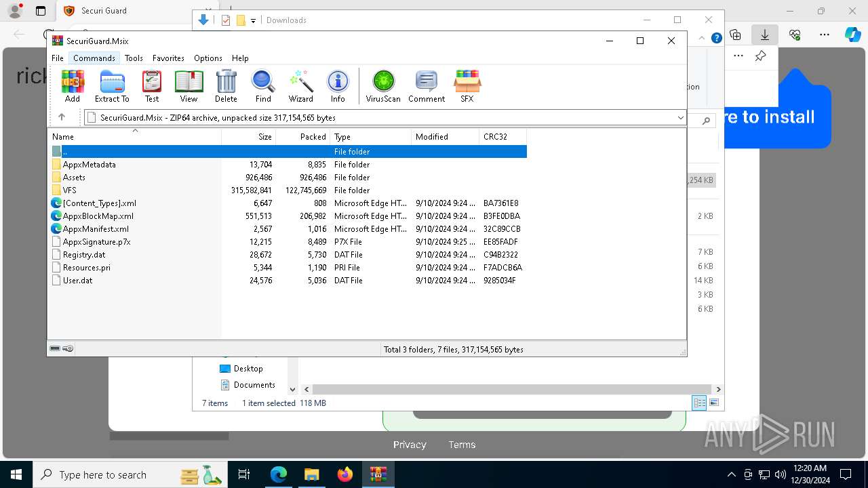Screen dimensions: 868x488
Task: Expand the archive path dropdown
Action: 680,118
